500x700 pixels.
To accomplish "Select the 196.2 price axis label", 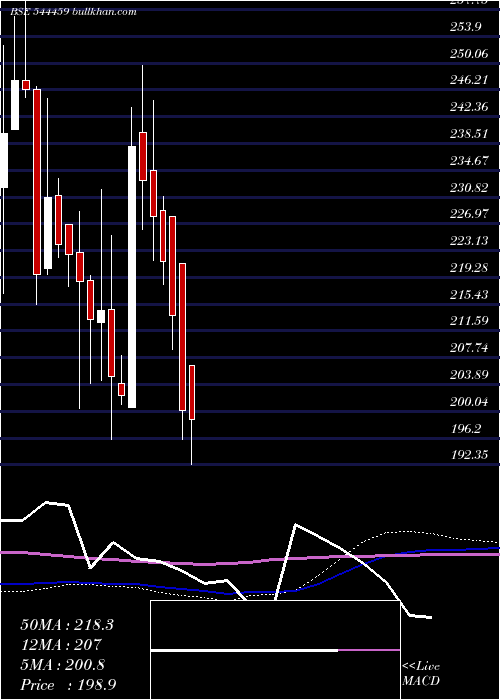I will click(465, 429).
